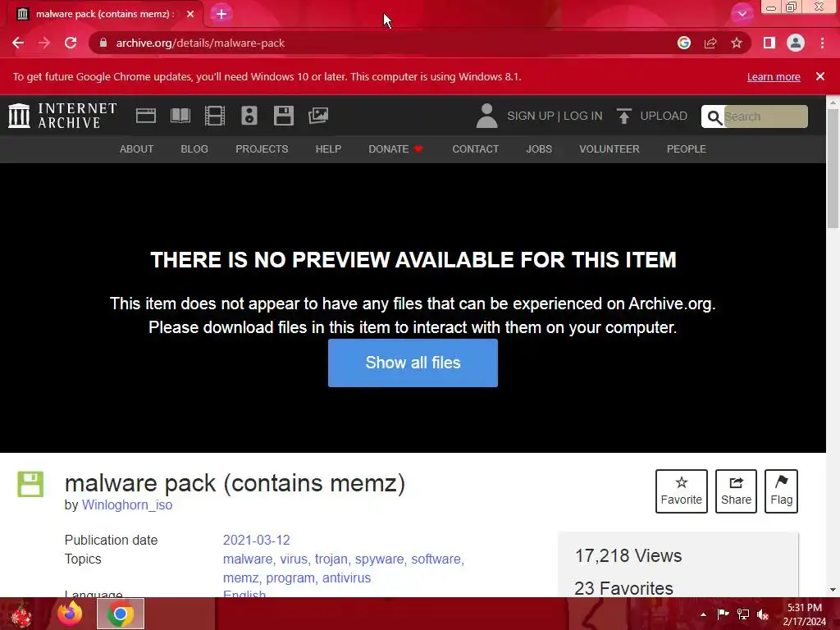Image resolution: width=840 pixels, height=630 pixels.
Task: Bookmark this tab with star
Action: [737, 43]
